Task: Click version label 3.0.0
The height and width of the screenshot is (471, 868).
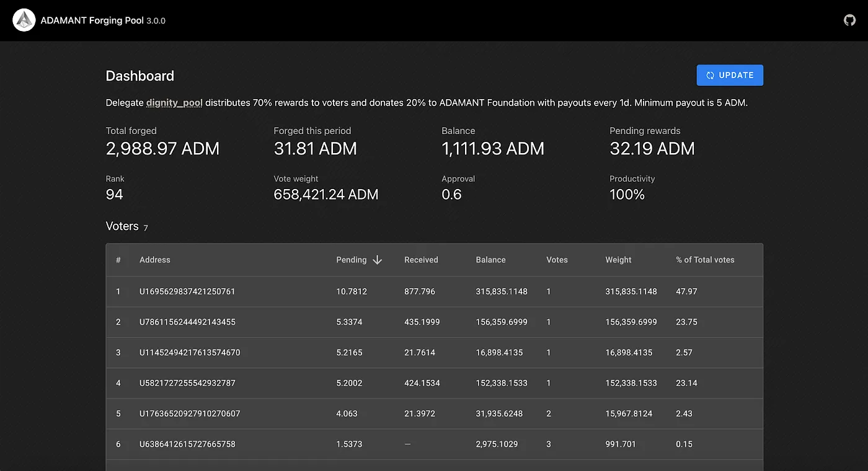Action: [156, 21]
